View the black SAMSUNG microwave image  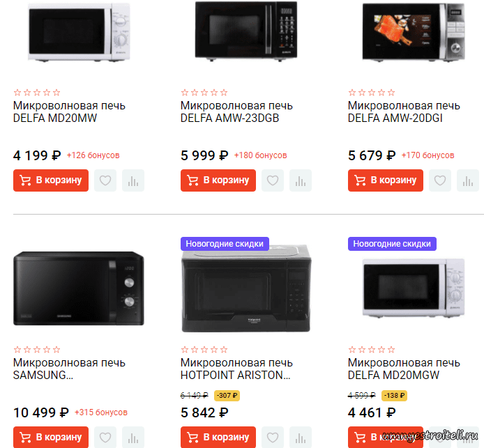(78, 288)
